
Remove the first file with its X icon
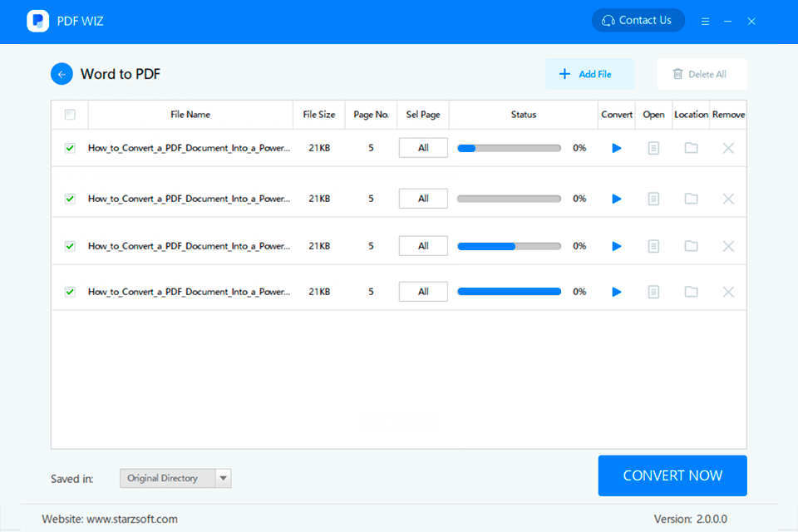tap(728, 148)
